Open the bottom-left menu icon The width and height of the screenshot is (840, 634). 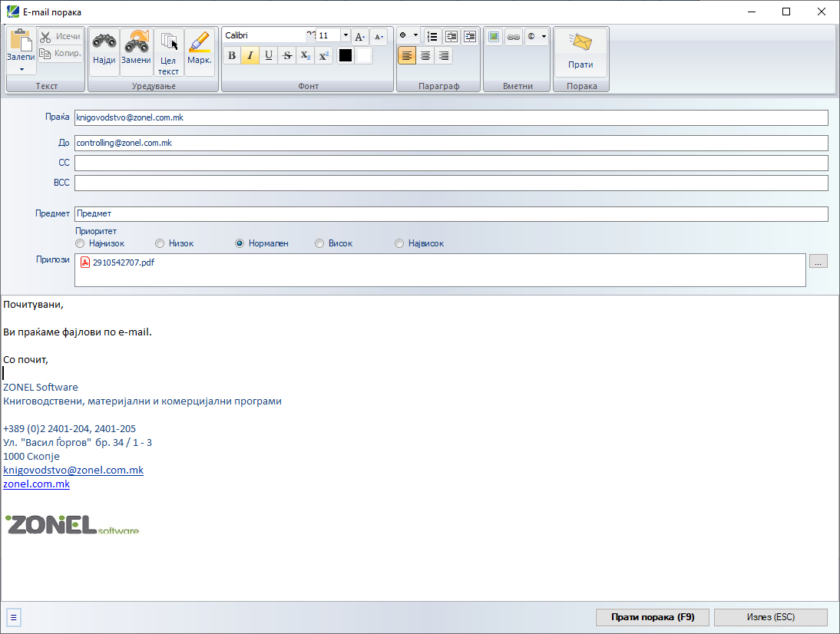[x=13, y=617]
